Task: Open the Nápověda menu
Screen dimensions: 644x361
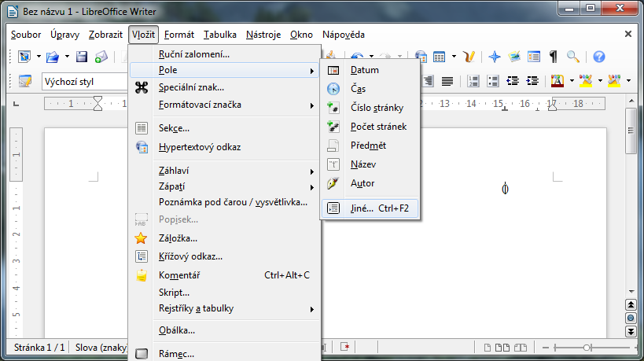Action: pyautogui.click(x=344, y=35)
